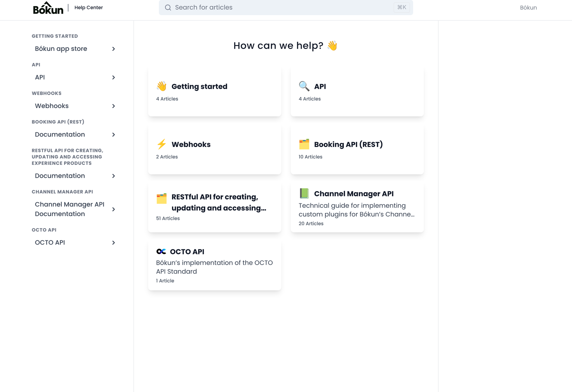Click the OCTO API card description text
572x392 pixels.
pyautogui.click(x=214, y=267)
